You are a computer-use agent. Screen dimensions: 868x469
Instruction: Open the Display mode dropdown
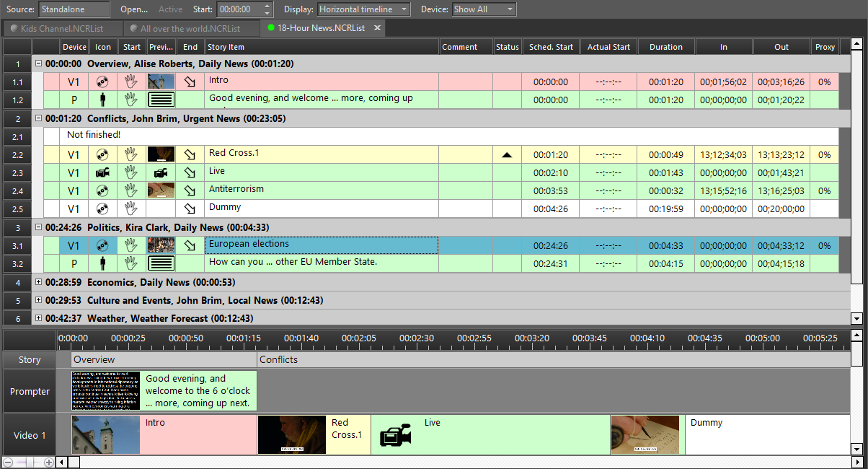[363, 9]
